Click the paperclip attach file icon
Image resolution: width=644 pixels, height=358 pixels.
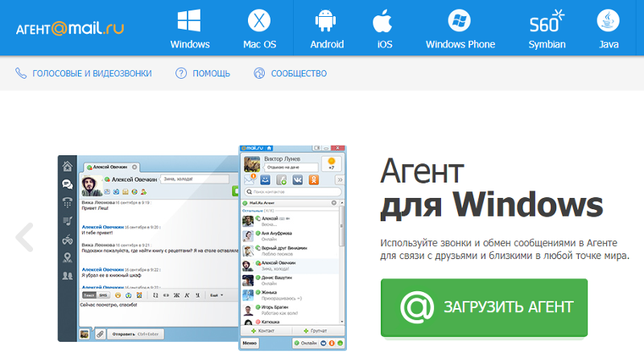coord(100,334)
